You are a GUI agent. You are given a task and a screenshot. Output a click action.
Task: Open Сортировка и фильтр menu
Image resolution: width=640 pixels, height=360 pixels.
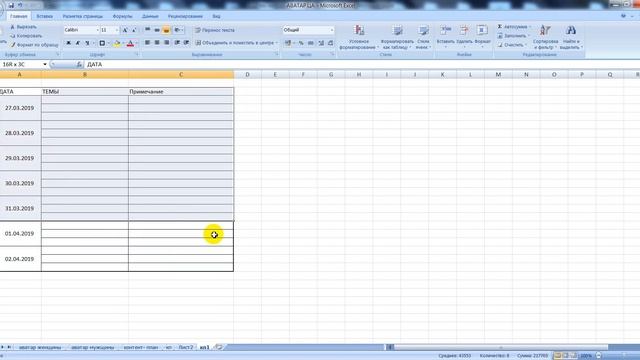545,37
